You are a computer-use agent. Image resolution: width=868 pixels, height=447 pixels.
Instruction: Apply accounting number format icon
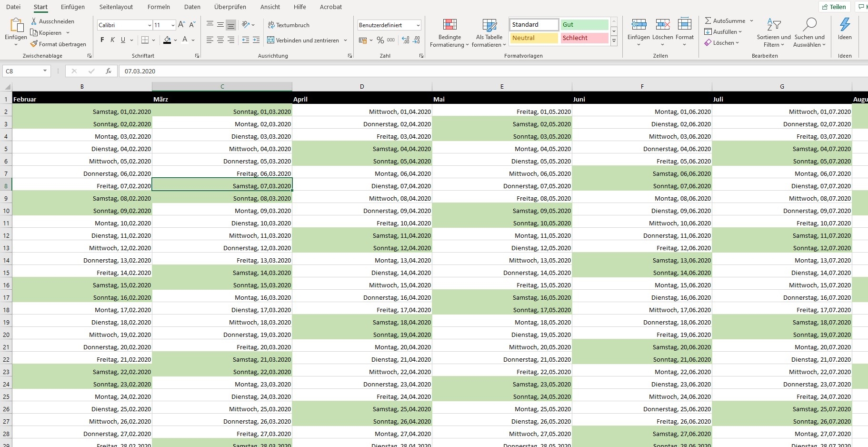point(363,41)
